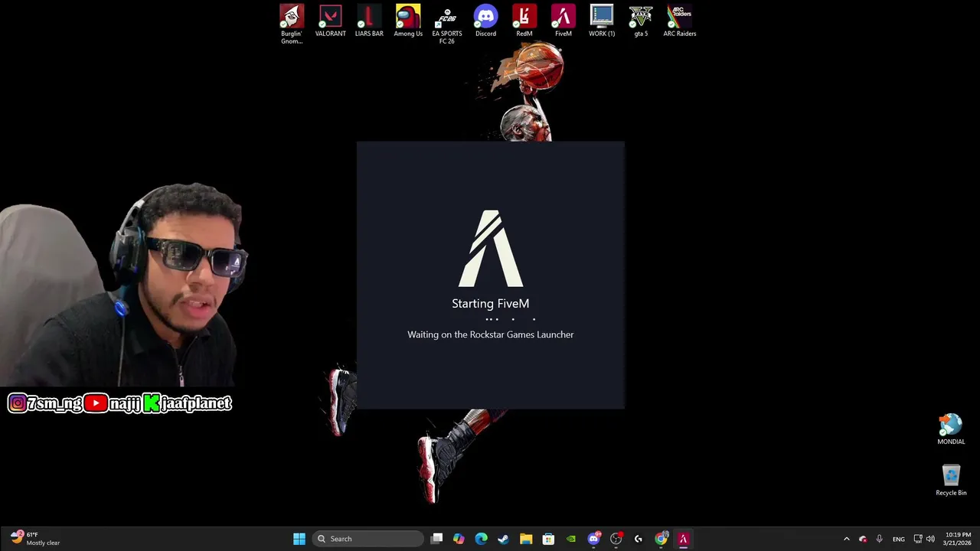
Task: Open the volume speaker tray icon
Action: tap(930, 539)
